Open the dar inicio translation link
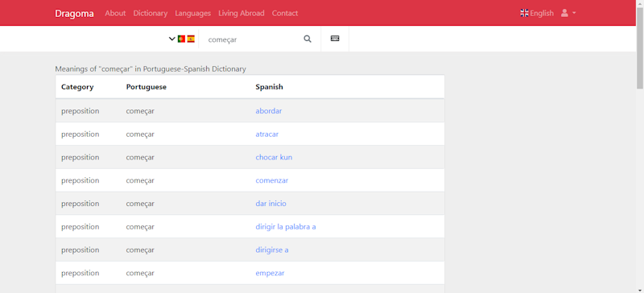 (270, 204)
